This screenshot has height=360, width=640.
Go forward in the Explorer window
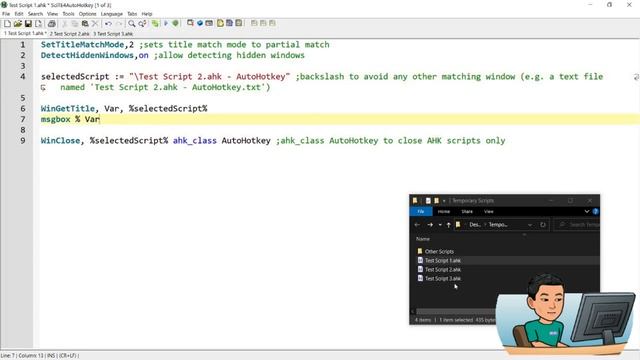(430, 225)
